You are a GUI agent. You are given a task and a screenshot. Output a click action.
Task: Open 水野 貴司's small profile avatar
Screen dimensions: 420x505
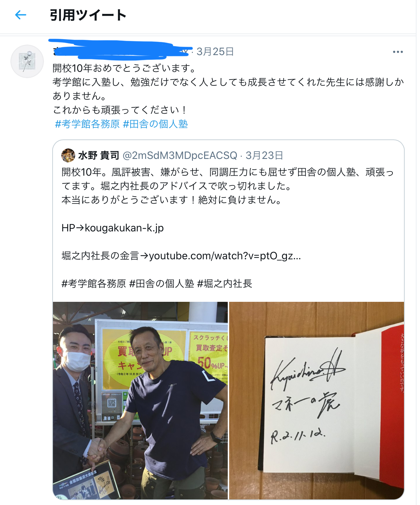[x=68, y=155]
